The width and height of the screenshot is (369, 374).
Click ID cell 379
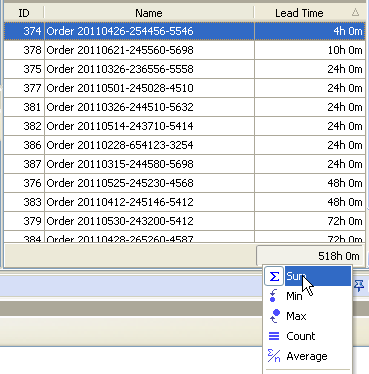tap(24, 221)
